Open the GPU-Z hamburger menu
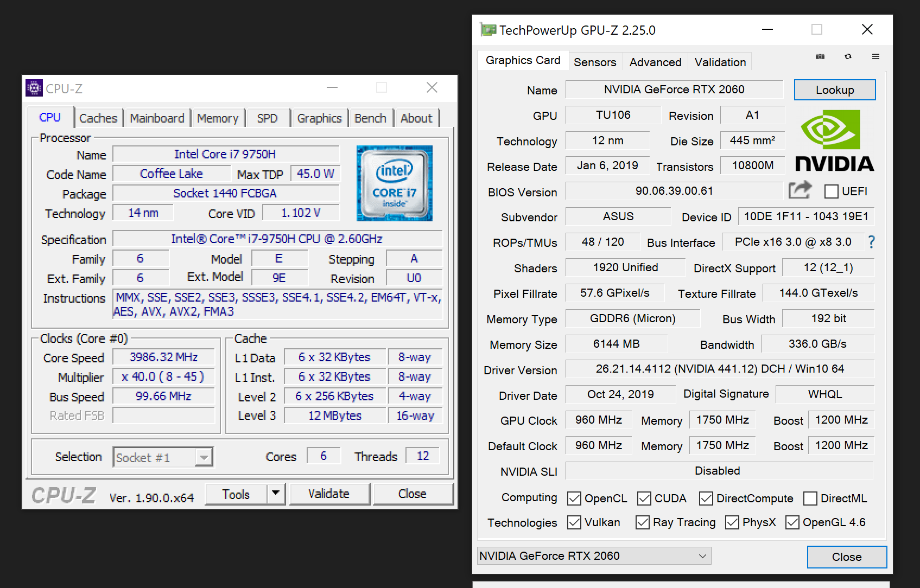 tap(875, 56)
